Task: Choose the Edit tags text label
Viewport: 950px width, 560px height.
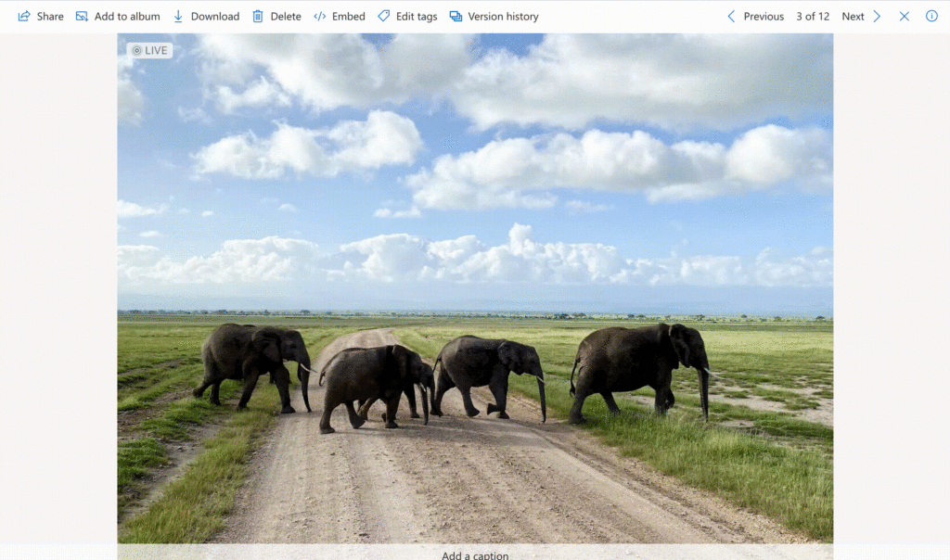Action: [x=417, y=17]
